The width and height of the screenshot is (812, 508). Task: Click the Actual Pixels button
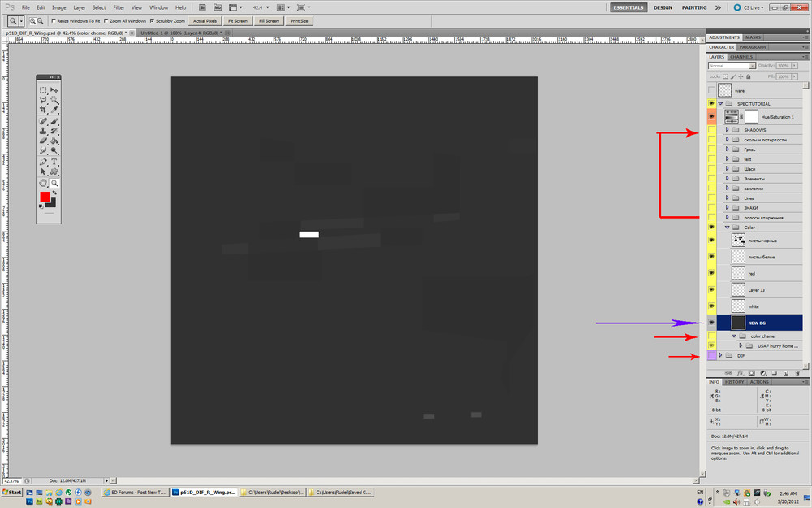(205, 21)
